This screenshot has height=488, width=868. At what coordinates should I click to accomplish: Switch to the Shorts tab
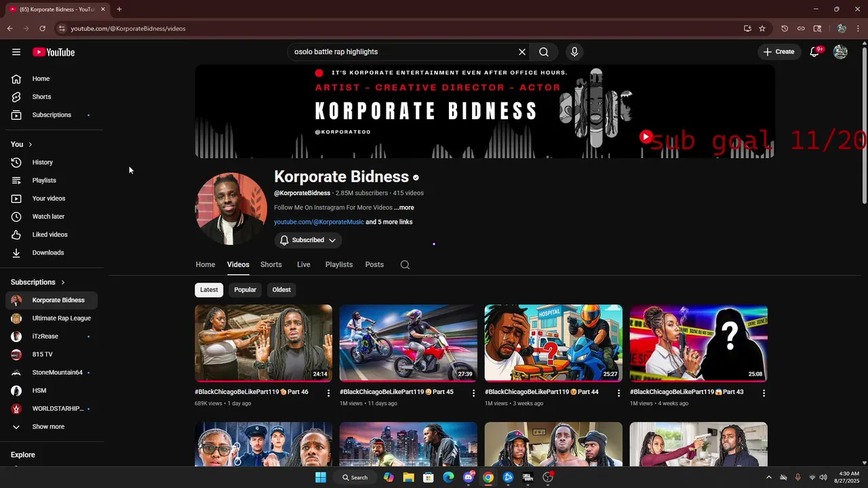(271, 265)
